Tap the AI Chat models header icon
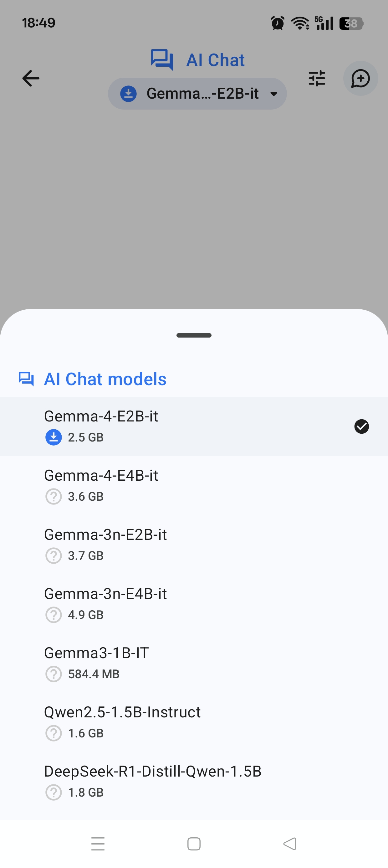Image resolution: width=388 pixels, height=868 pixels. click(26, 379)
